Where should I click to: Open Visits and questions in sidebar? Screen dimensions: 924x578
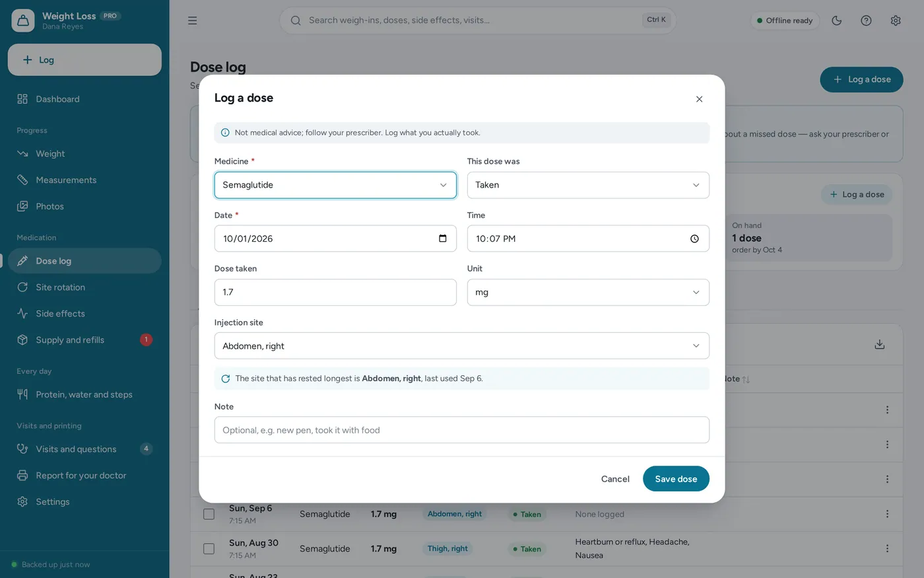click(x=84, y=449)
